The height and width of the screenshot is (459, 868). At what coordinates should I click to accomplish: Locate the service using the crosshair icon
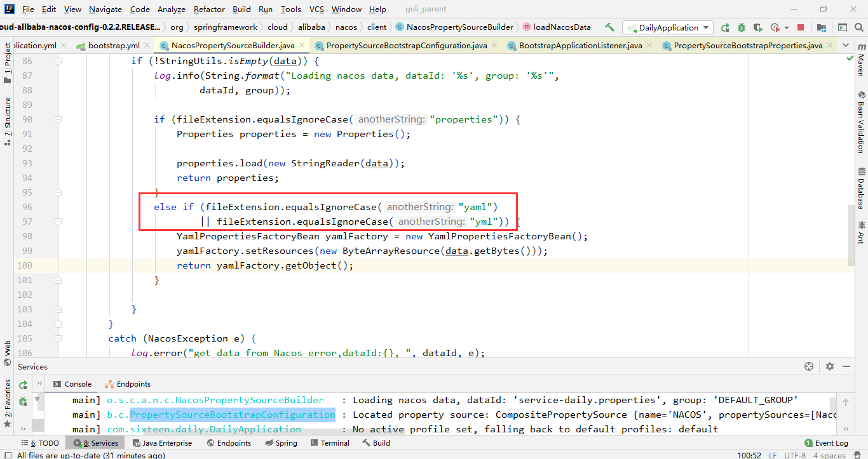click(809, 366)
